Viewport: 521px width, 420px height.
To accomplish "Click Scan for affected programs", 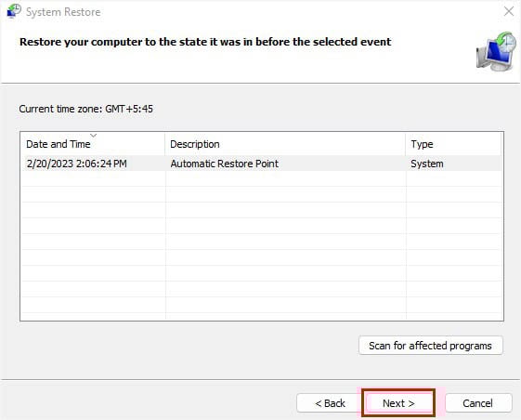I will point(431,346).
